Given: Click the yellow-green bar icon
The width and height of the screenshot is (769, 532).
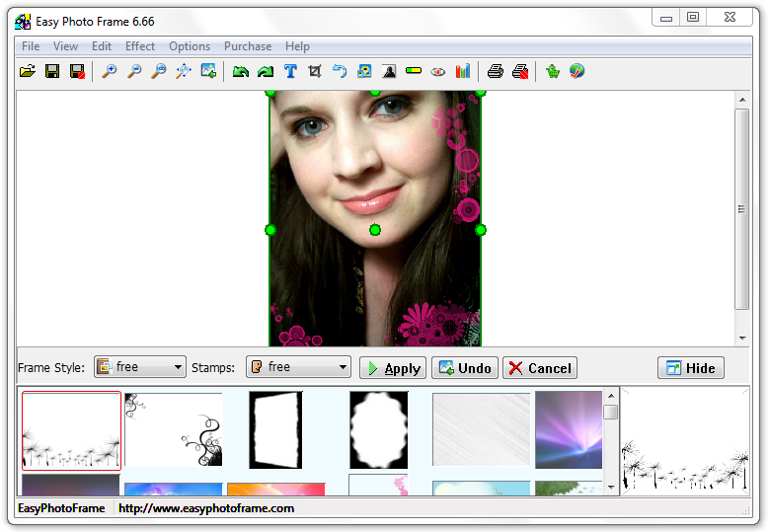Looking at the screenshot, I should point(414,71).
